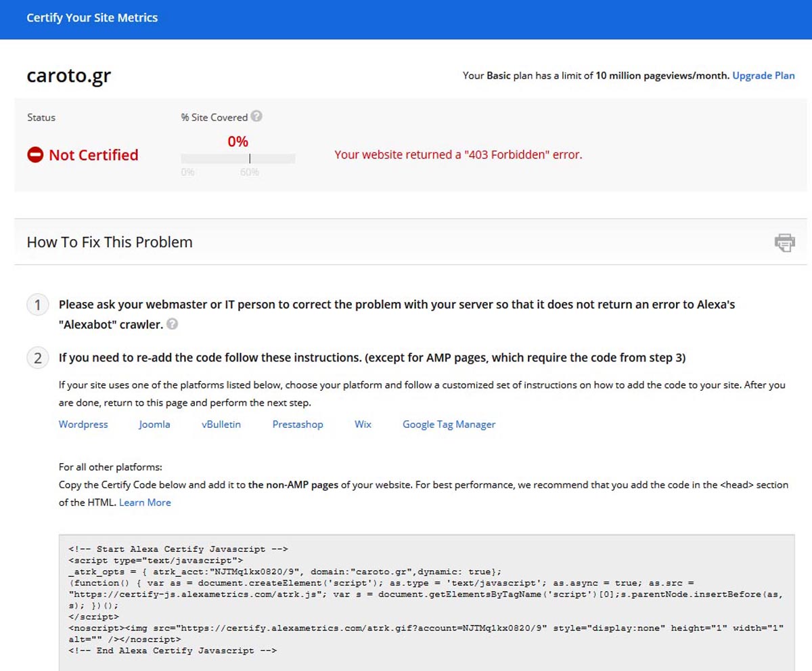This screenshot has width=812, height=671.
Task: Click the How To Fix This Problem heading
Action: click(x=110, y=242)
